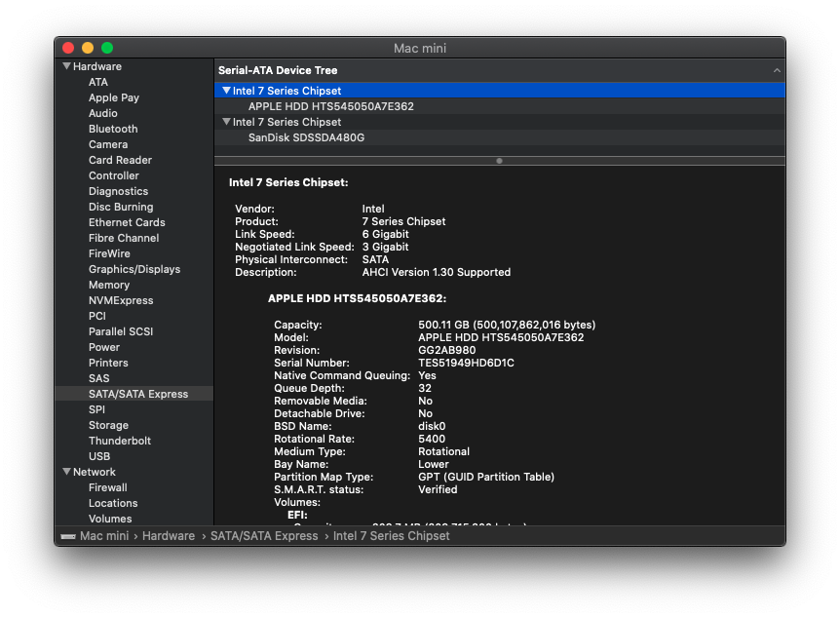The image size is (840, 618).
Task: Collapse the second Intel 7 Series Chipset triangle
Action: (227, 122)
